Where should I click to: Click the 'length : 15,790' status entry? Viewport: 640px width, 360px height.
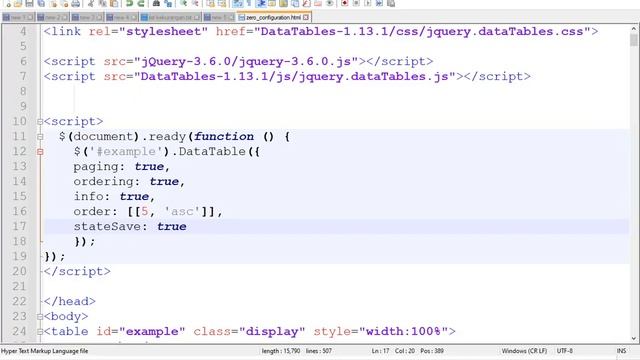pyautogui.click(x=281, y=351)
